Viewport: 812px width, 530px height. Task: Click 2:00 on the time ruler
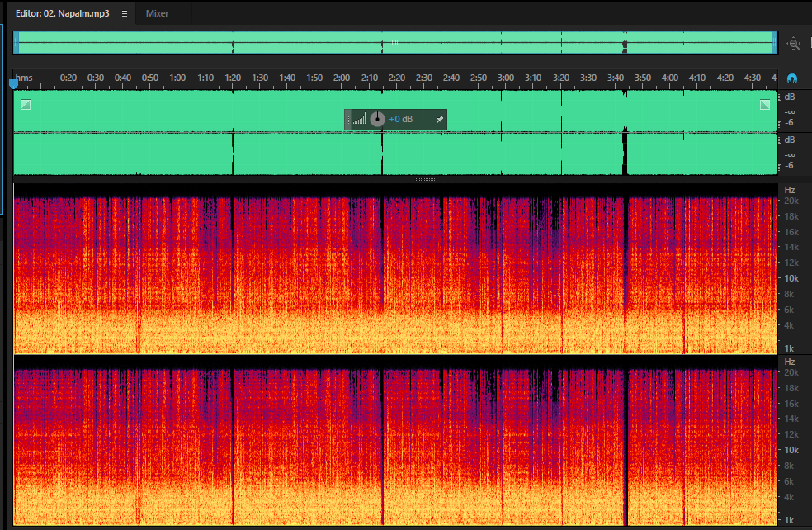tap(342, 78)
